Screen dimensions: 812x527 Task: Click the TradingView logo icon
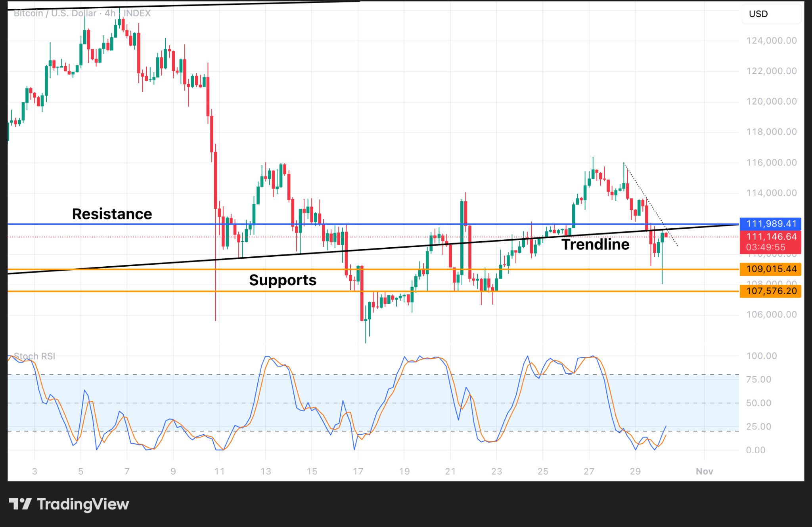pyautogui.click(x=20, y=504)
